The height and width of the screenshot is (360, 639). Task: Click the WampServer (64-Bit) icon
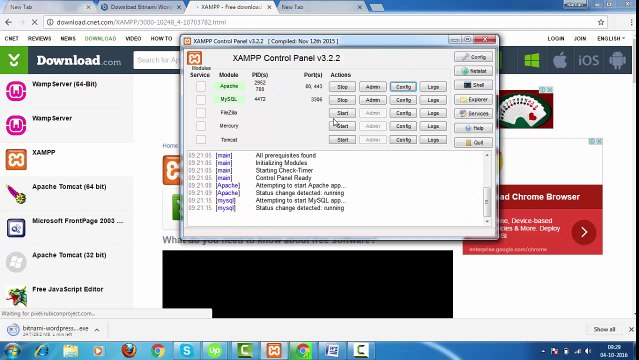16,91
